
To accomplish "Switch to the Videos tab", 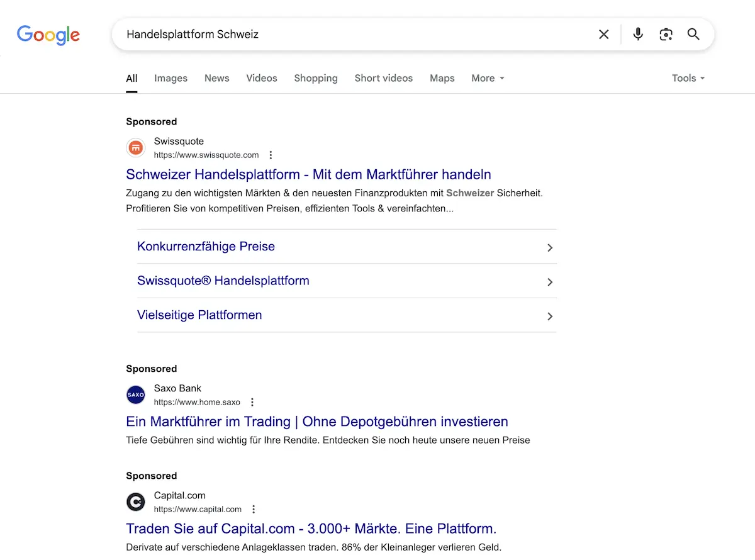I will pyautogui.click(x=262, y=78).
